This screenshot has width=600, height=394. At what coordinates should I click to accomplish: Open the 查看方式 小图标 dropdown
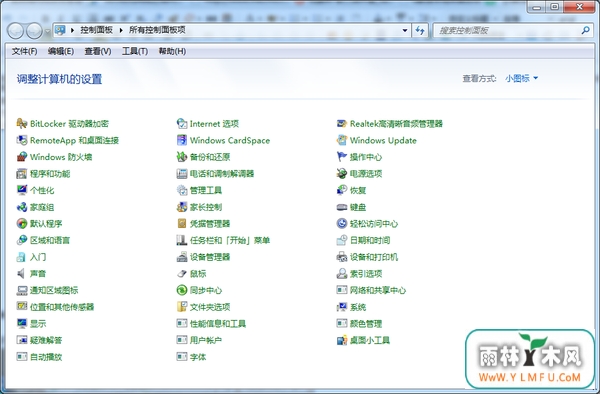pos(522,78)
